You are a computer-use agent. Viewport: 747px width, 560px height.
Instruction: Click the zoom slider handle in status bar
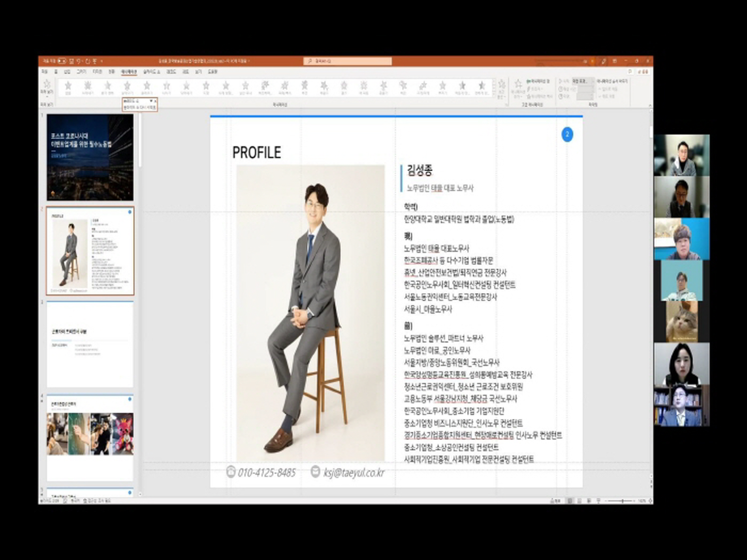coord(622,501)
